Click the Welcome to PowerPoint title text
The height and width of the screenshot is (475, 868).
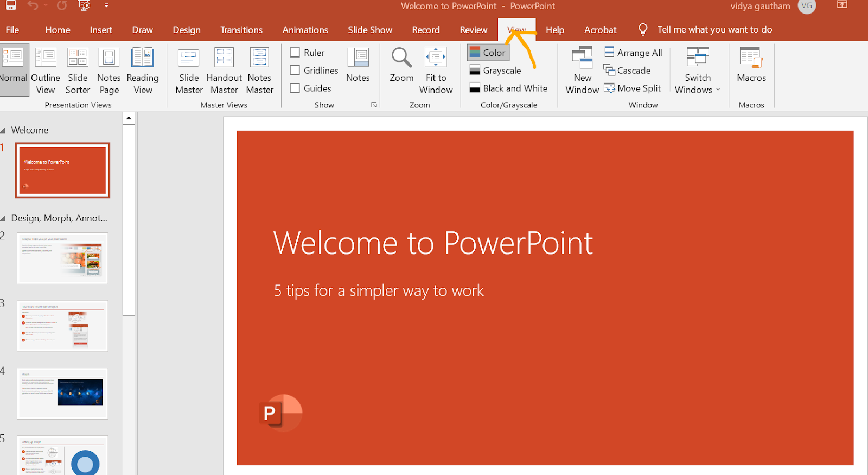coord(433,243)
